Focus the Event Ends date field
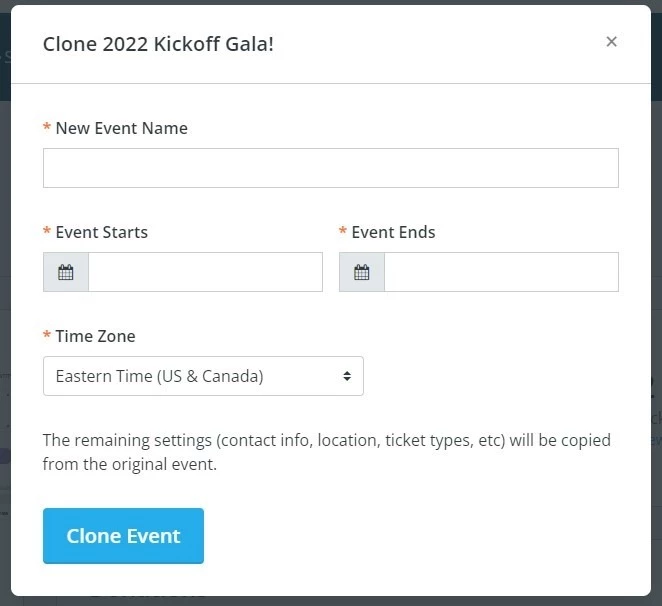Image resolution: width=662 pixels, height=606 pixels. (501, 272)
